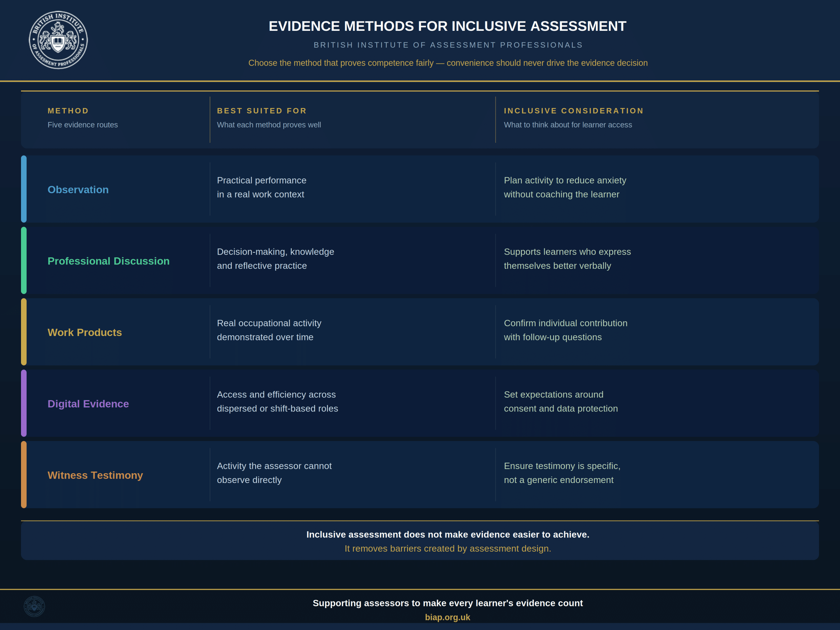Click 'Activity the assessor cannot observe directly'

point(274,473)
